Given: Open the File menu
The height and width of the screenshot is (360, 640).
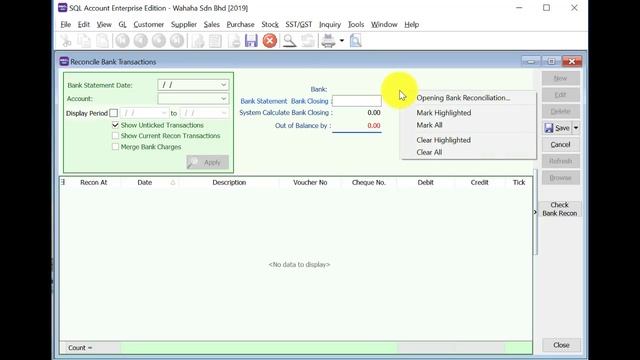Looking at the screenshot, I should click(x=65, y=24).
